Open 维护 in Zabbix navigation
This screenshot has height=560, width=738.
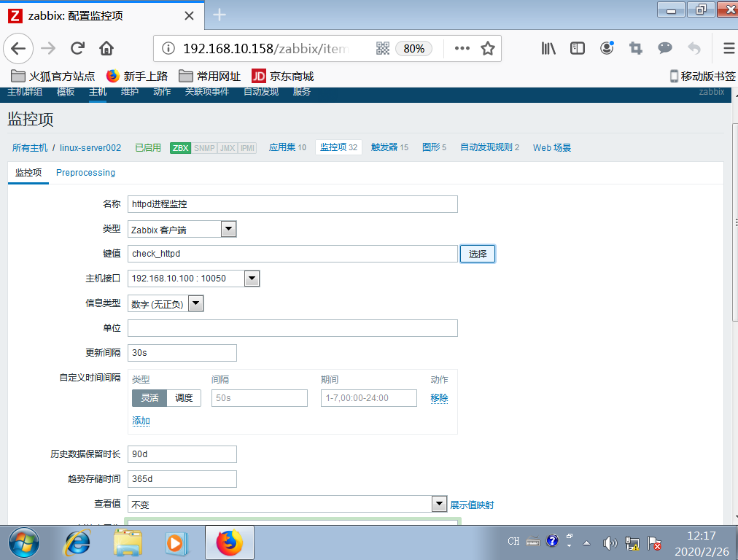[130, 92]
